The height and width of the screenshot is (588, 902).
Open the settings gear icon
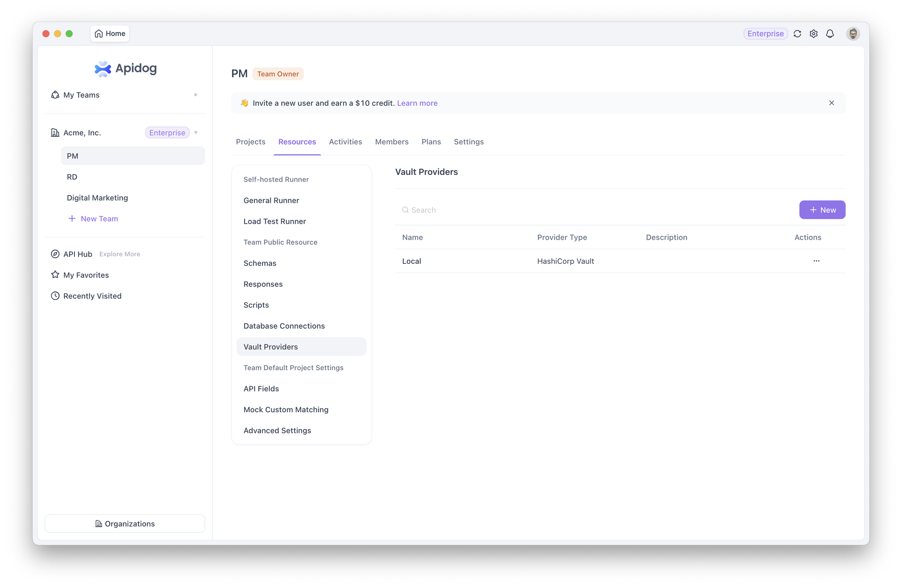coord(814,33)
